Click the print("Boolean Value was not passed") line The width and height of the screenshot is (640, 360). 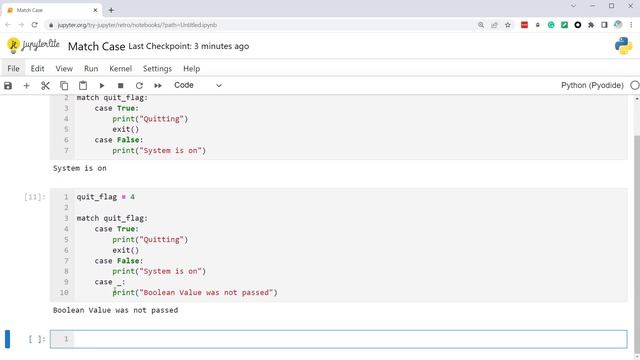(x=195, y=293)
